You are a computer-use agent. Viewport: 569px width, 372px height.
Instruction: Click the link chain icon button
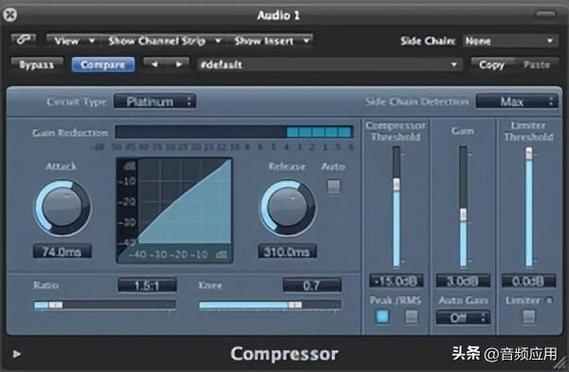[23, 40]
